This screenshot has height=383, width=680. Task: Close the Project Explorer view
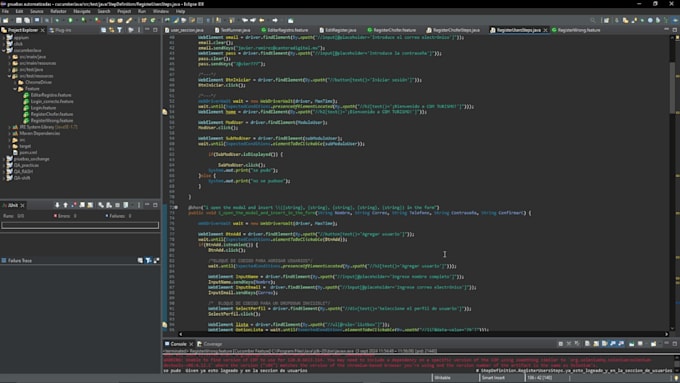(42, 30)
